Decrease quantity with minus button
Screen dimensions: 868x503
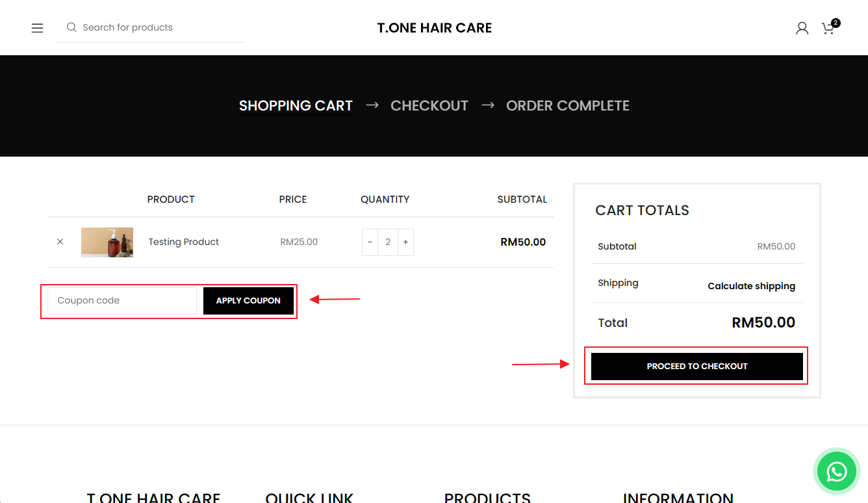(x=370, y=242)
